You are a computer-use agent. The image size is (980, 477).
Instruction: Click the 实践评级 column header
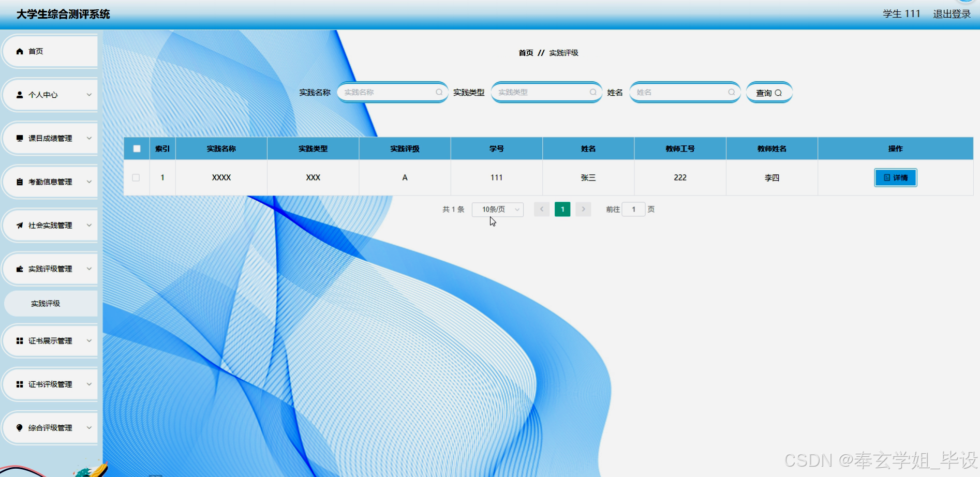[x=405, y=148]
